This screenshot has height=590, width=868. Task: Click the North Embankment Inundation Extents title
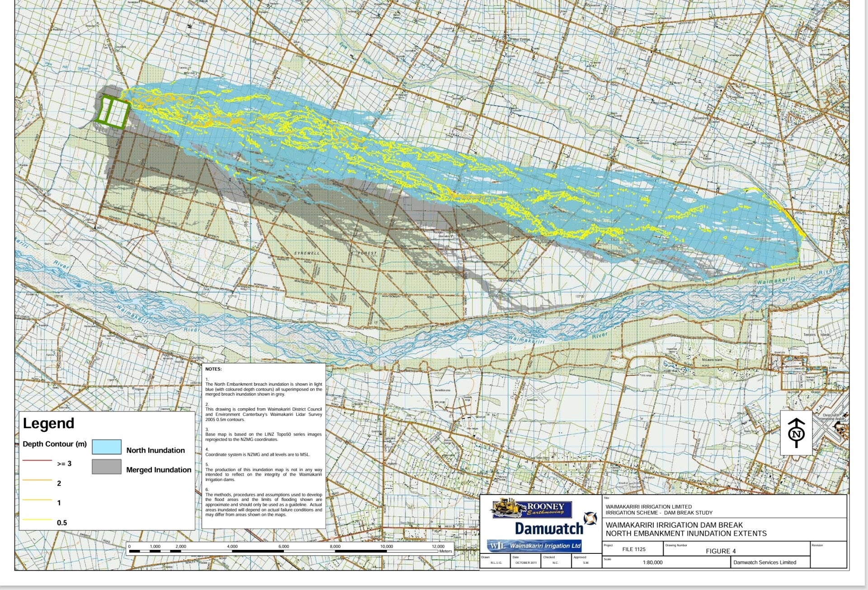tap(686, 533)
